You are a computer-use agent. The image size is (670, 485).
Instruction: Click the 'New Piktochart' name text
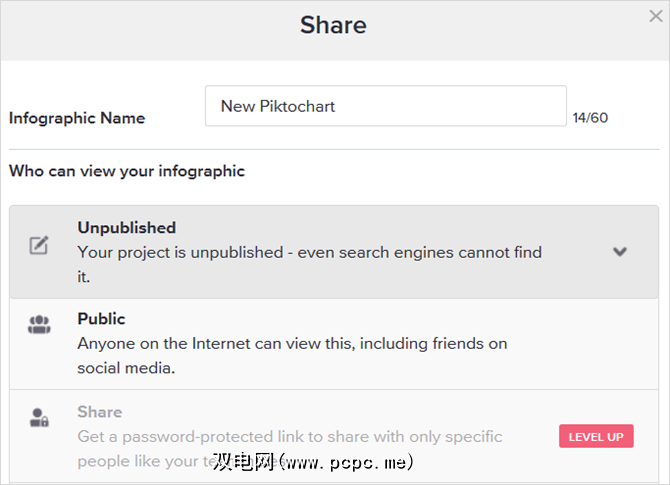tap(278, 106)
